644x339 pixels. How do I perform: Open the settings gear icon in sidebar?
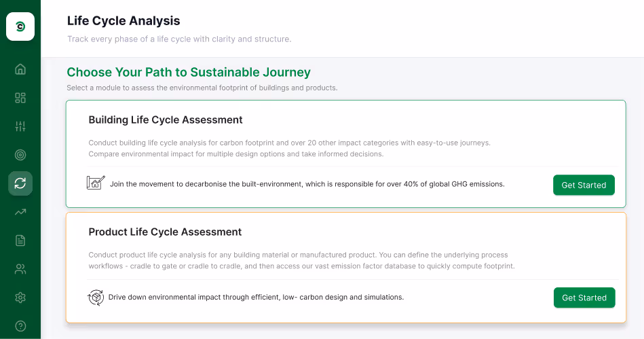click(20, 298)
